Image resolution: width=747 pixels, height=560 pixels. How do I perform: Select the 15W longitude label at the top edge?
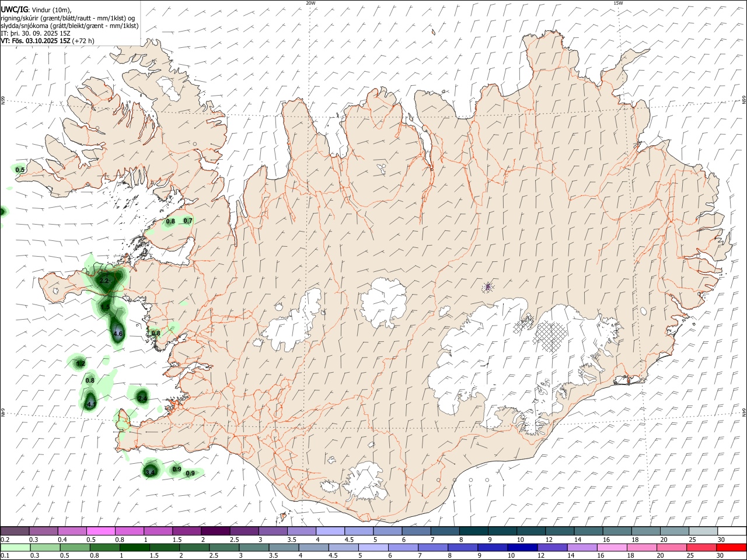[x=618, y=3]
